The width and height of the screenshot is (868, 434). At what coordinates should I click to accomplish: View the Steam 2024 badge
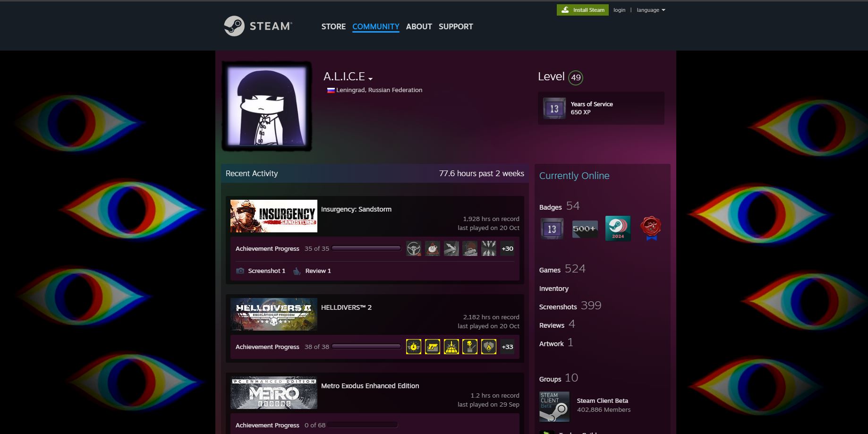pos(618,229)
